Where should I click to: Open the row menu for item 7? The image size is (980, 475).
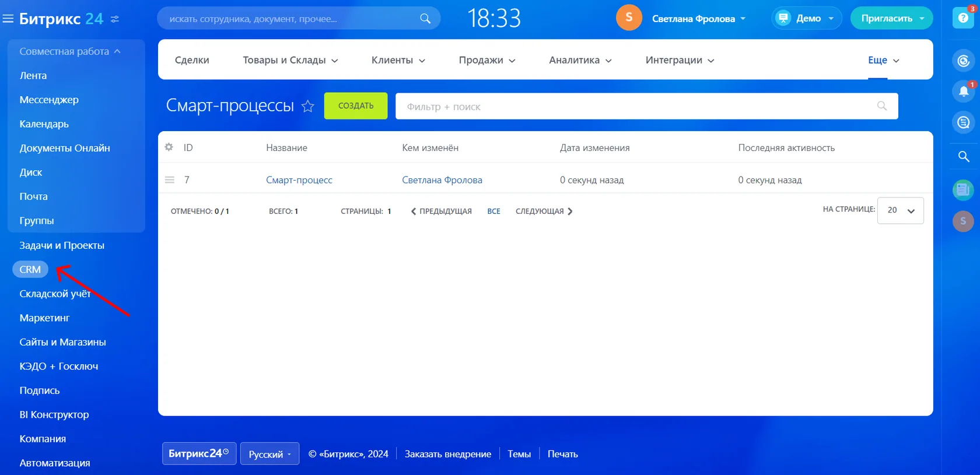click(170, 180)
